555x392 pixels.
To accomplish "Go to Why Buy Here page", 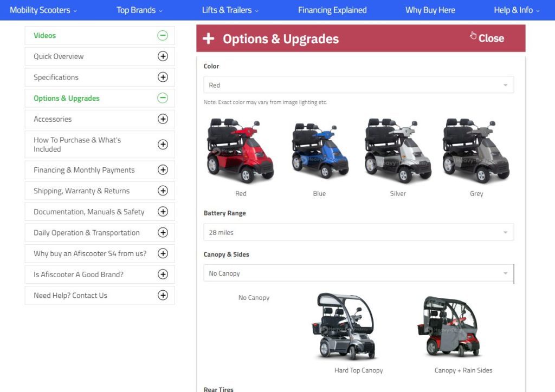I will 430,10.
